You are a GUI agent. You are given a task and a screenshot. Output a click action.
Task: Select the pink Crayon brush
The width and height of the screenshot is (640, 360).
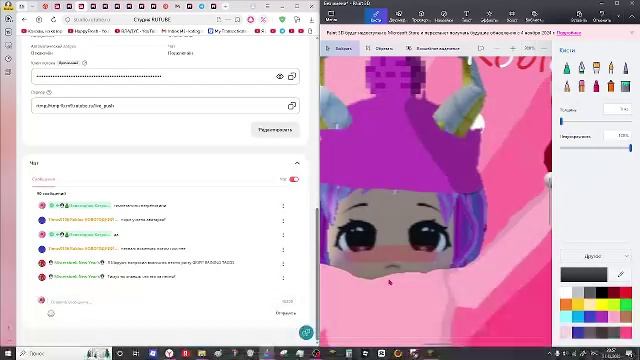(596, 86)
